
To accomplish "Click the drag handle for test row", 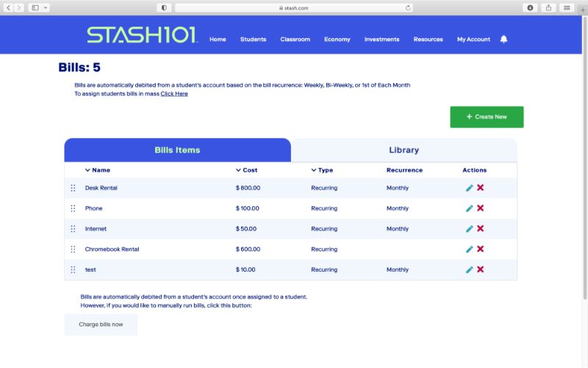I will coord(73,269).
